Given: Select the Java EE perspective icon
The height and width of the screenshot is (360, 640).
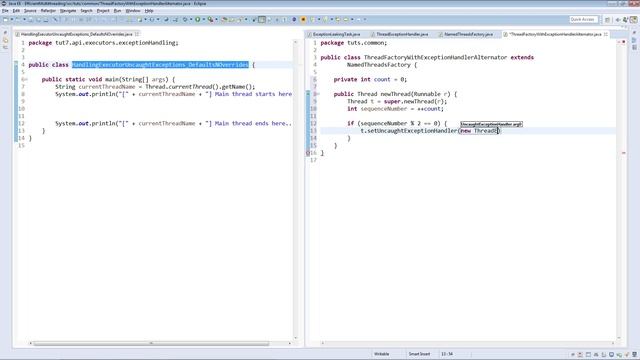Looking at the screenshot, I should click(x=633, y=20).
